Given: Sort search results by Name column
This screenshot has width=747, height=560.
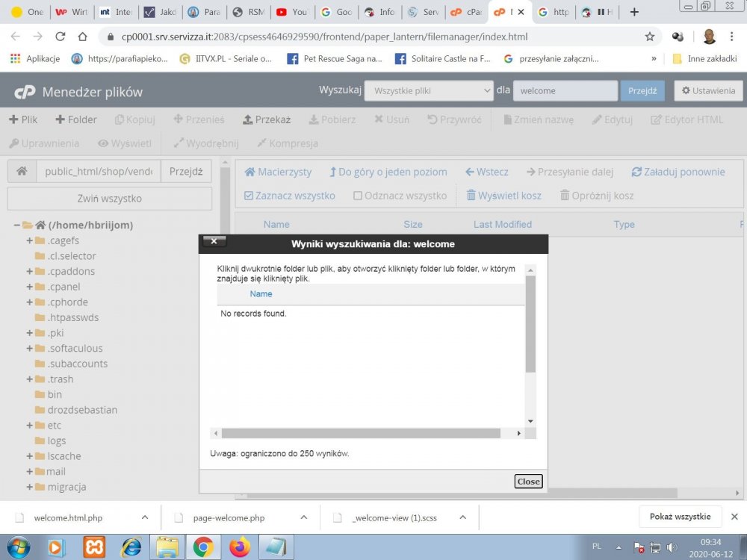Looking at the screenshot, I should click(261, 293).
